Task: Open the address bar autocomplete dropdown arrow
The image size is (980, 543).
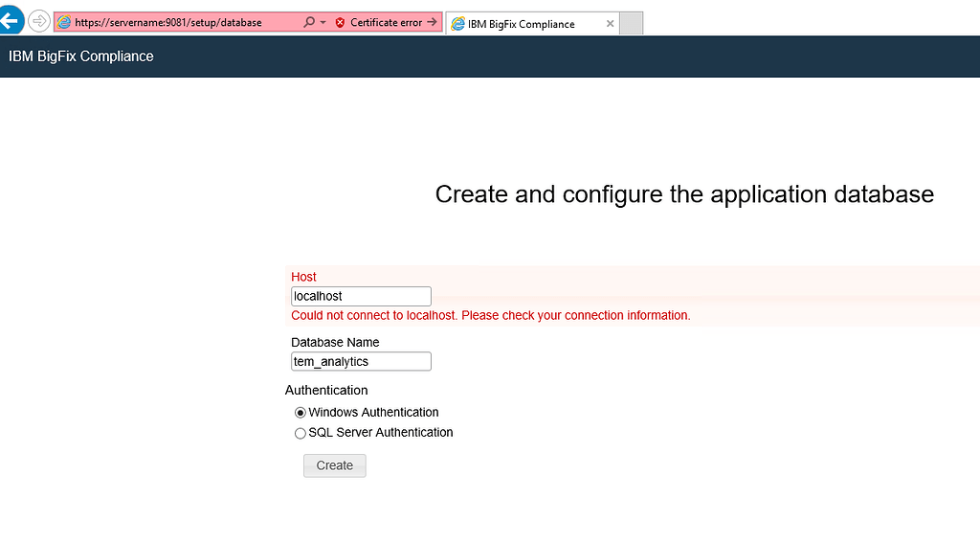Action: pos(323,23)
